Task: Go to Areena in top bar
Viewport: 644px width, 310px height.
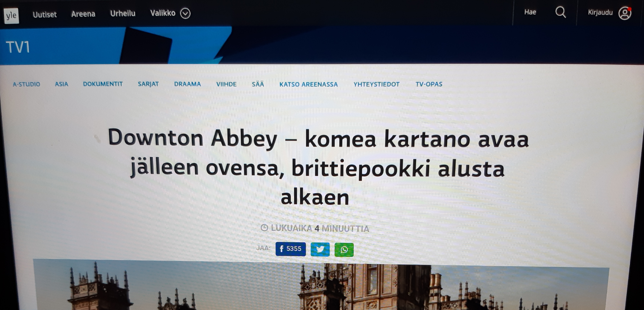Action: [83, 14]
